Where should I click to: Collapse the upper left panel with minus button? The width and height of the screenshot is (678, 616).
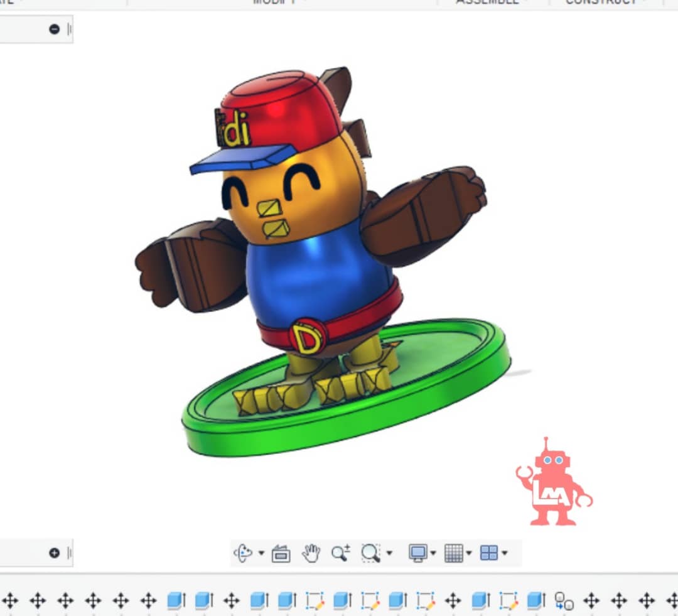pyautogui.click(x=54, y=29)
